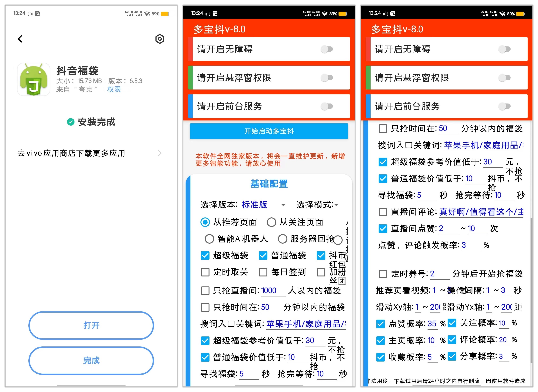
Task: Tap 安装完成 status text
Action: (96, 122)
